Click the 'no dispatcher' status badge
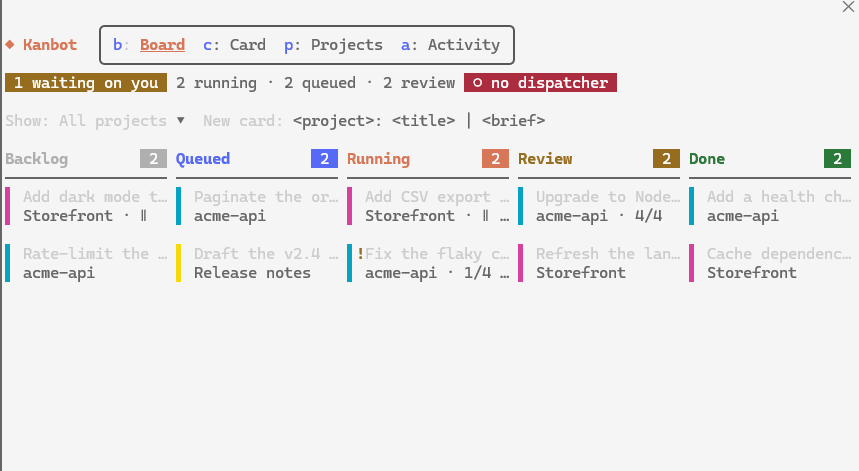The width and height of the screenshot is (859, 471). coord(540,83)
